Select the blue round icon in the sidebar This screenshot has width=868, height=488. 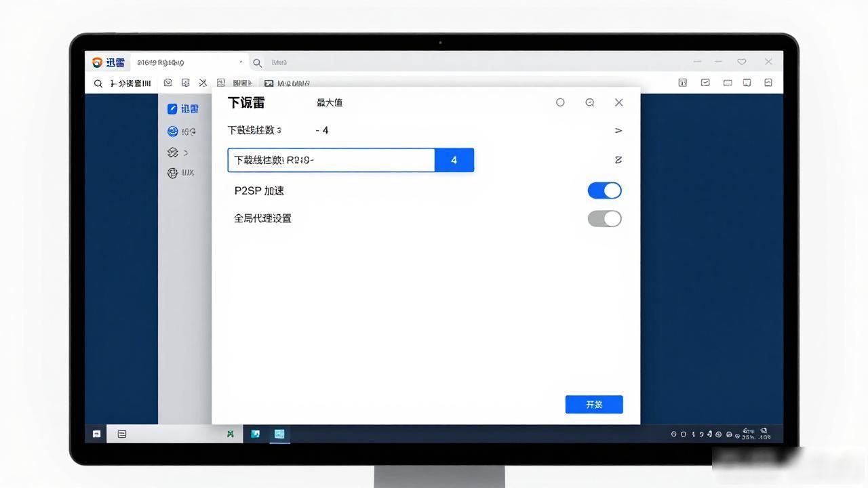(x=172, y=131)
